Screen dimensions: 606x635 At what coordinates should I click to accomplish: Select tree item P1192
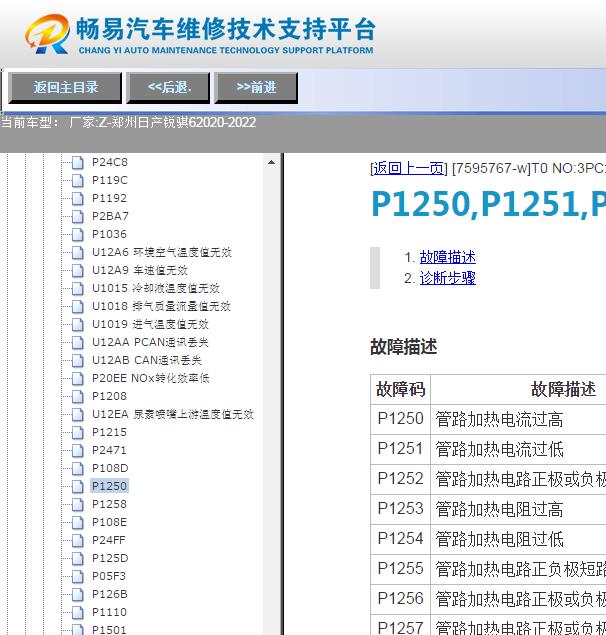point(109,198)
